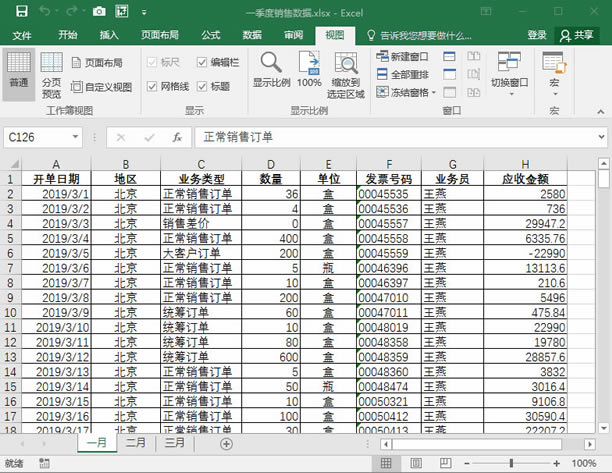Open the 文件 (File) tab
The height and width of the screenshot is (473, 612).
coord(21,36)
